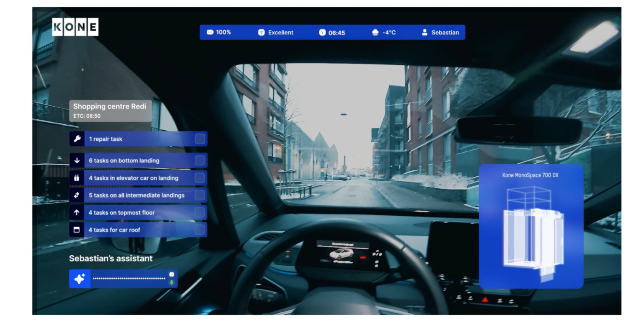Check the 1 repair task checkbox
Viewport: 644px width, 322px height.
click(200, 139)
